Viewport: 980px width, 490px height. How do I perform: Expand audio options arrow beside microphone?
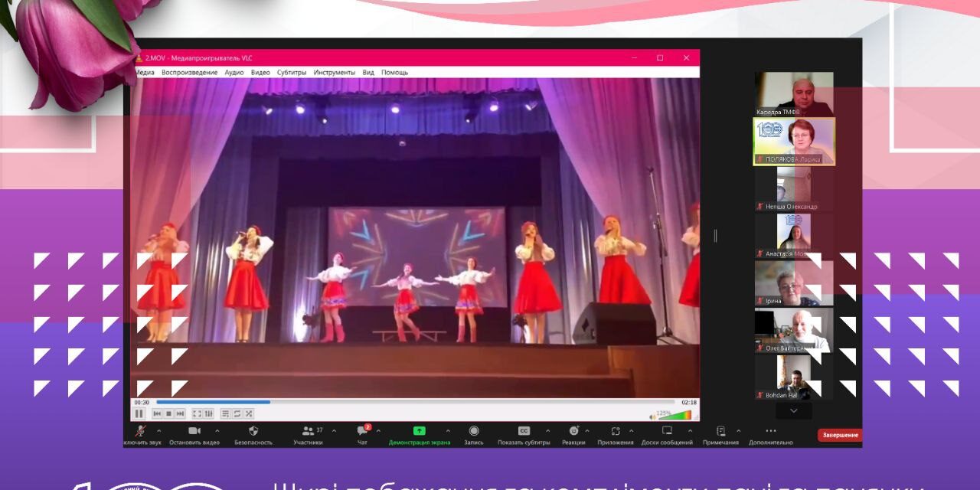(158, 430)
